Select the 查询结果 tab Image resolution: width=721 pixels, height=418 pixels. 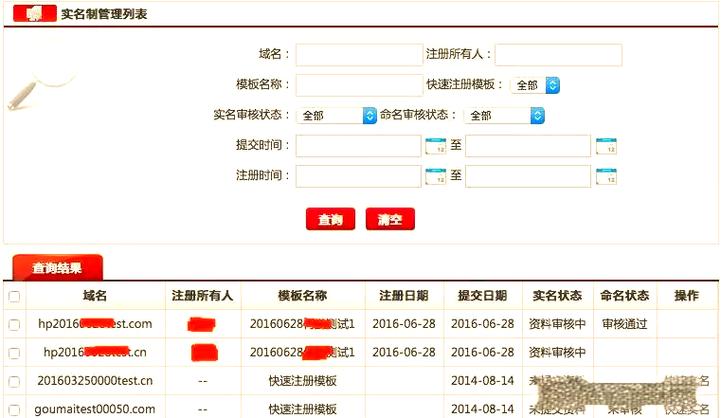pos(57,268)
